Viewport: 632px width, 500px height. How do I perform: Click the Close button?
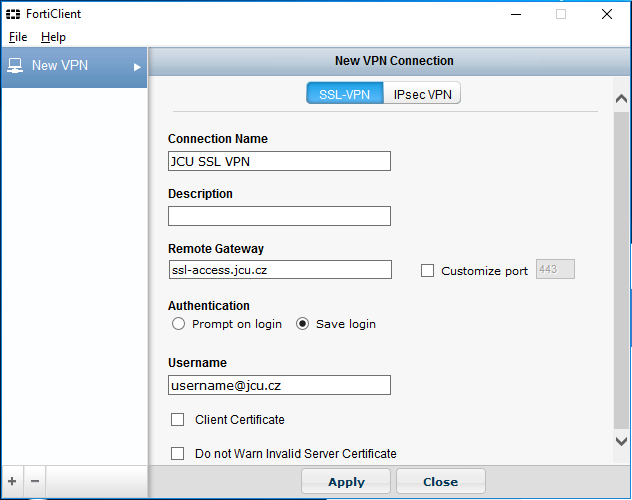[441, 481]
